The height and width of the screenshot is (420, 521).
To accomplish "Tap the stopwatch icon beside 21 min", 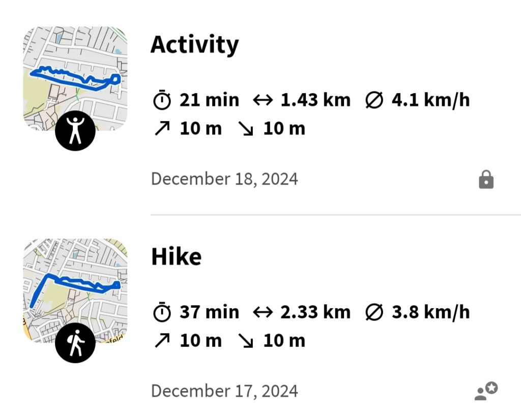I will [162, 100].
